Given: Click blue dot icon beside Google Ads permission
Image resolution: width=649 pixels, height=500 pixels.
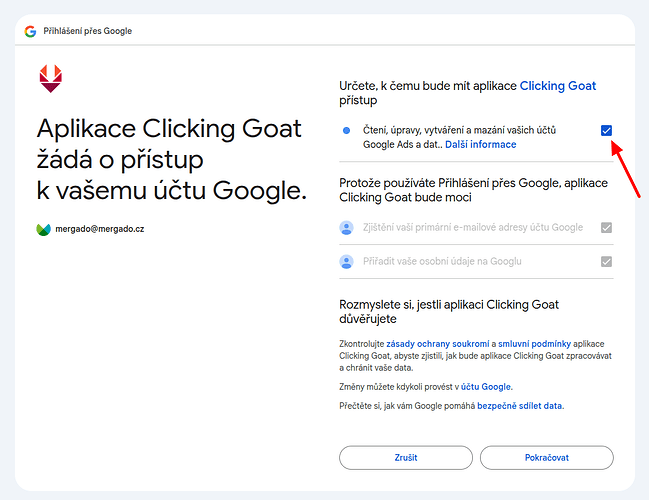Looking at the screenshot, I should point(346,131).
